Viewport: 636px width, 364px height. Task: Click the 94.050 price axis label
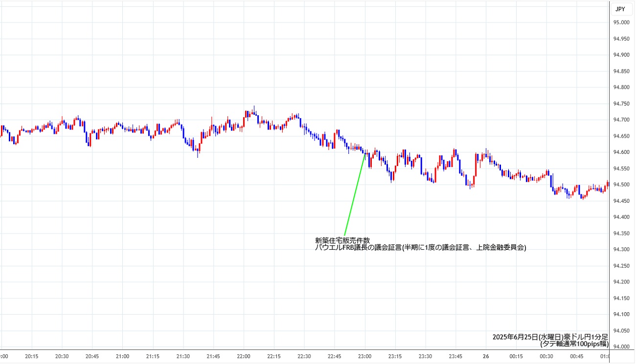pyautogui.click(x=622, y=330)
